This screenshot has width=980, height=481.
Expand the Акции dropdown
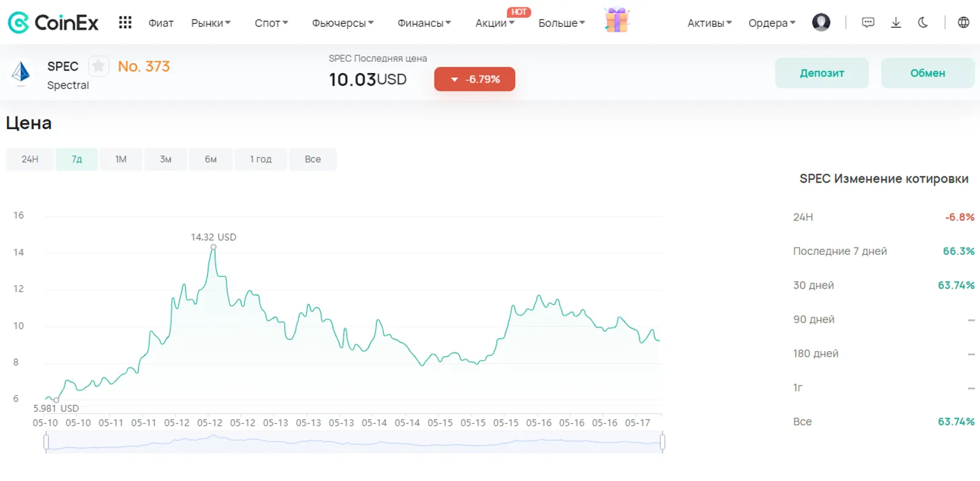pos(495,23)
